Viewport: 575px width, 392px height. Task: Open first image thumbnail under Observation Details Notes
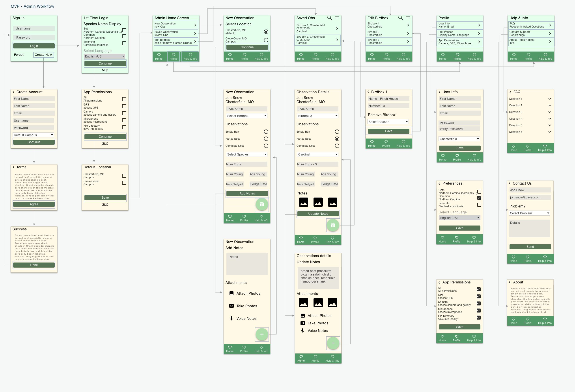[x=303, y=202]
